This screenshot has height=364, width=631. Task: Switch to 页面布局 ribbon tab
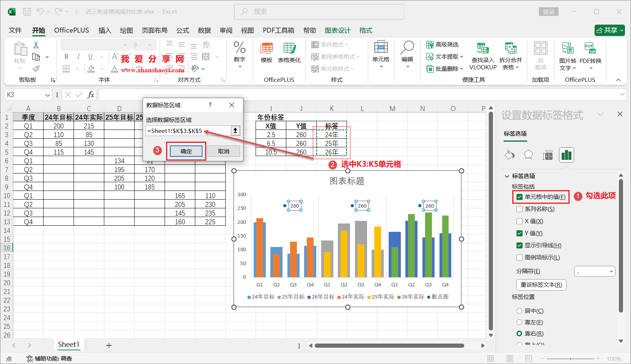click(155, 30)
